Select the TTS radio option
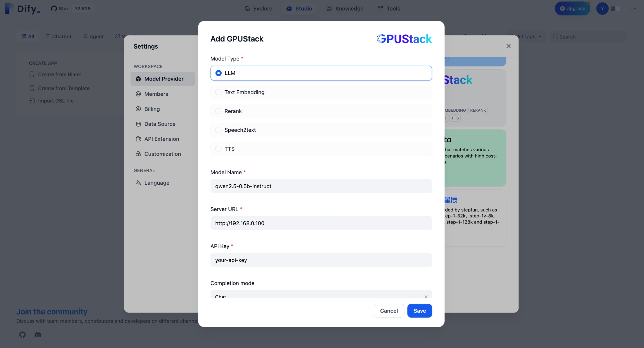 [x=218, y=149]
